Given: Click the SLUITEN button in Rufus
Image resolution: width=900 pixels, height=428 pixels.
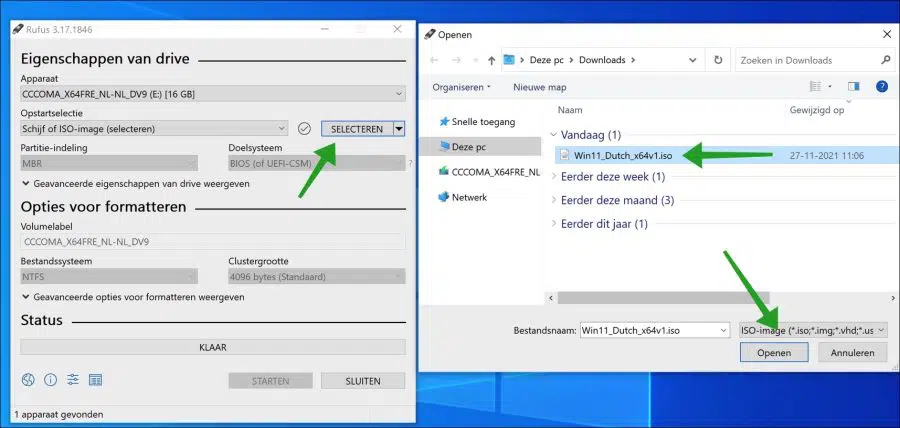Looking at the screenshot, I should (x=363, y=381).
